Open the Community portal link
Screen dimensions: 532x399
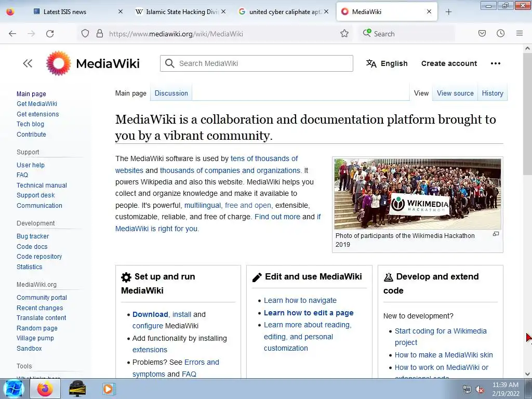[42, 298]
